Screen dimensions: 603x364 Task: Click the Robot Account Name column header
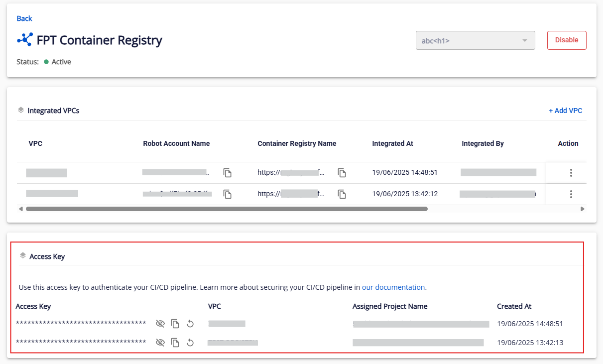coord(176,143)
